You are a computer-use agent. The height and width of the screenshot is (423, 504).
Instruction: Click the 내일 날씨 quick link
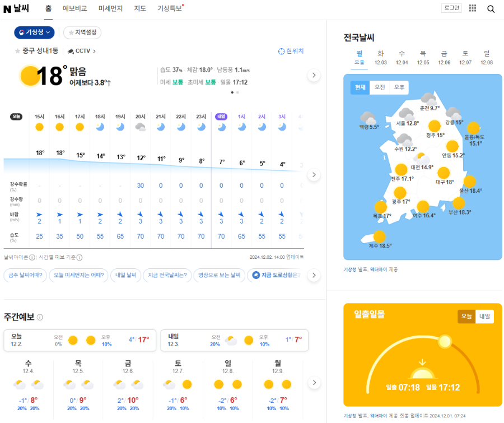point(125,275)
